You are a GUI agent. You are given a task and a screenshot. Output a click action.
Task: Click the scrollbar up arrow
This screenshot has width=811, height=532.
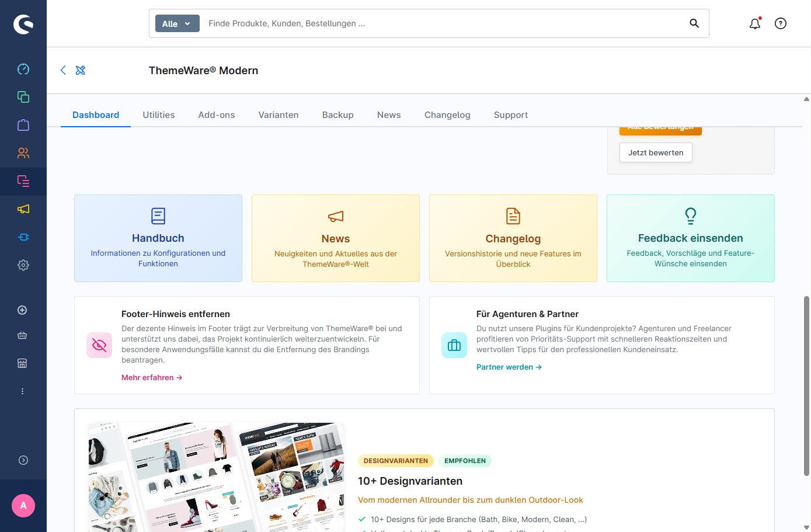coord(807,99)
